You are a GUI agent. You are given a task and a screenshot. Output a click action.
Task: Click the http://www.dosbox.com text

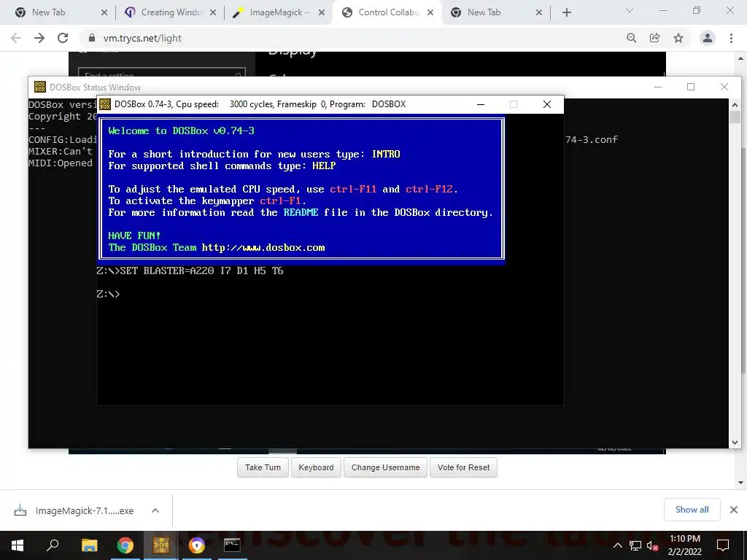pyautogui.click(x=263, y=248)
